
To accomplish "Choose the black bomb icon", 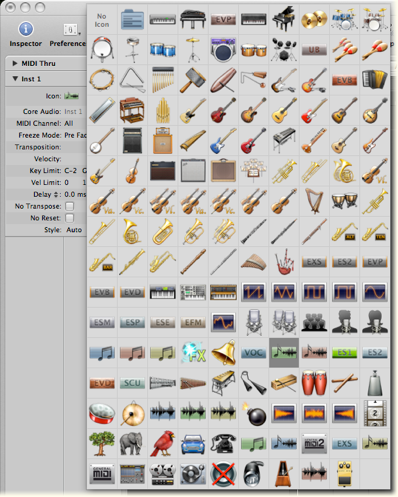I will pos(255,414).
